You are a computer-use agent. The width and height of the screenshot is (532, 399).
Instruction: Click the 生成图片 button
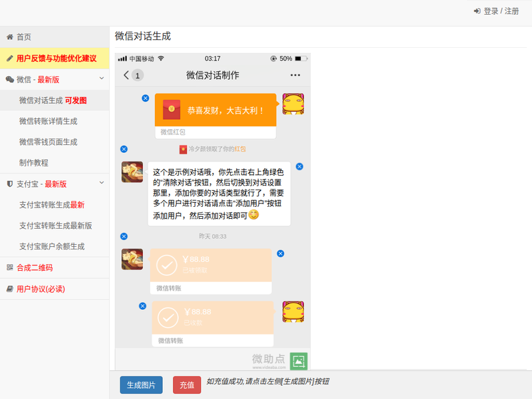[141, 385]
